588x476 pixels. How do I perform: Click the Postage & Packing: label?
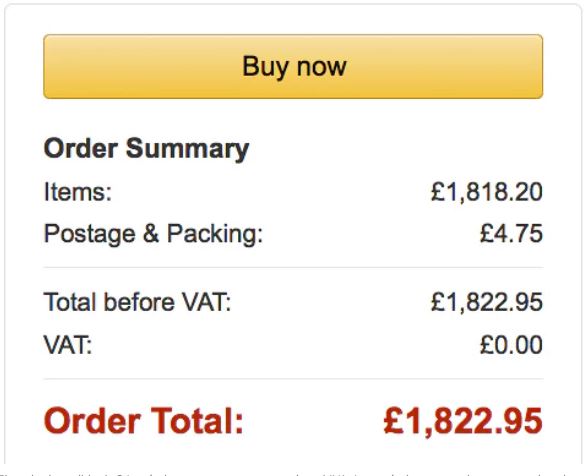[x=153, y=234]
